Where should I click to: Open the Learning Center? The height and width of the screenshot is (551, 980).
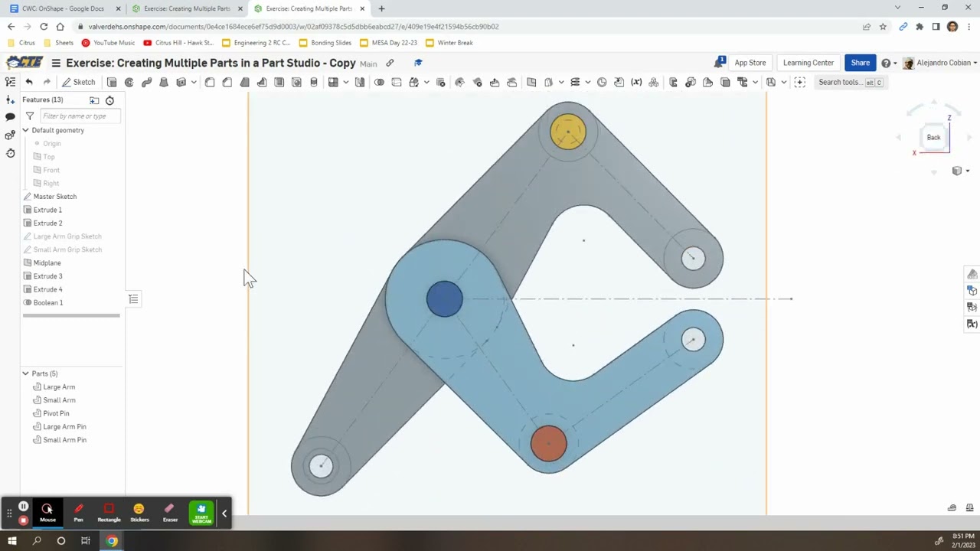808,63
